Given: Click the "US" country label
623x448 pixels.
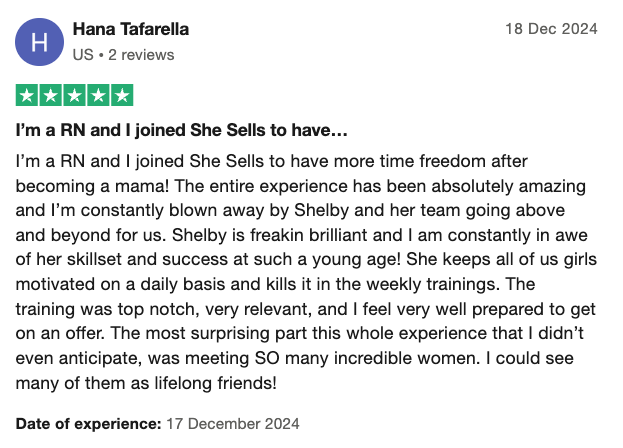Looking at the screenshot, I should click(83, 55).
